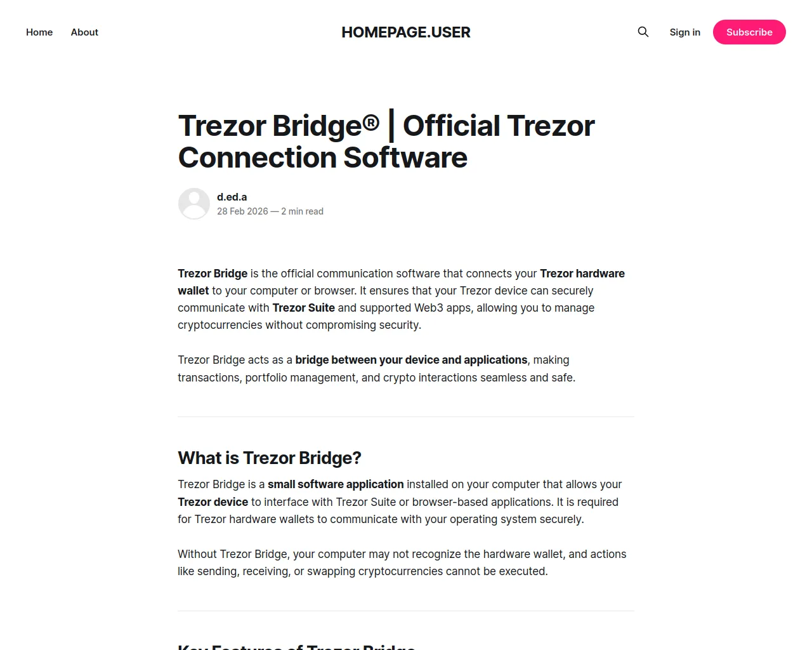Click the HOMEPAGE.USER site logo
This screenshot has width=812, height=650.
click(406, 32)
